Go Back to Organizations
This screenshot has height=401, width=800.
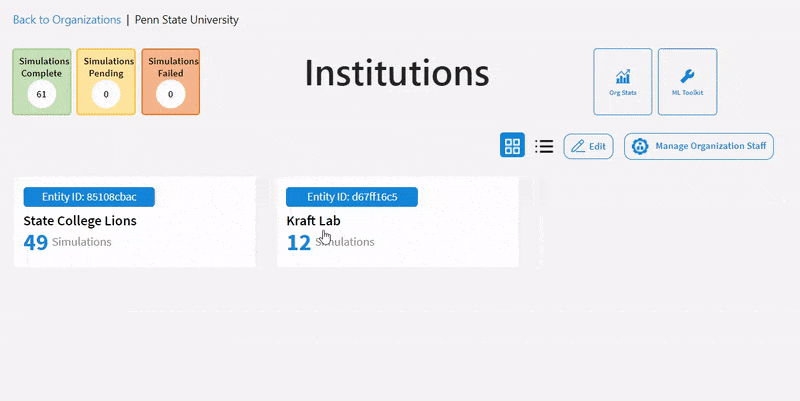[x=67, y=20]
